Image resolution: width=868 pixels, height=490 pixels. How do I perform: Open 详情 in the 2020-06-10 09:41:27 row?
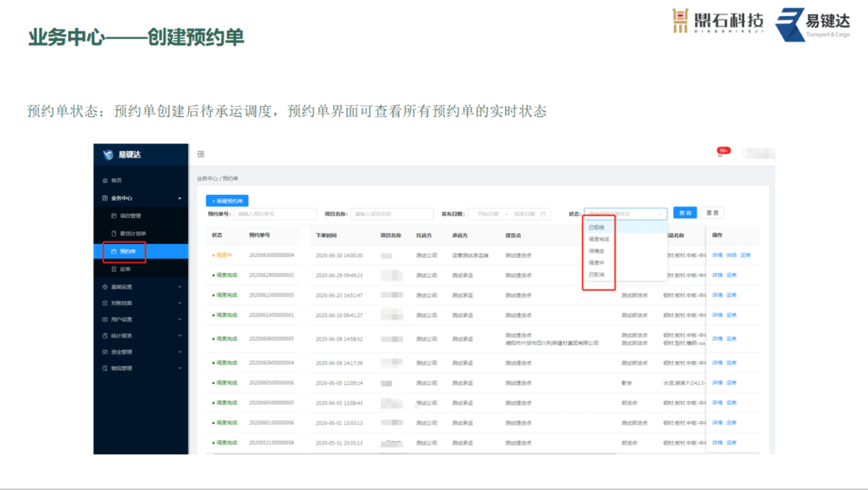pyautogui.click(x=717, y=315)
